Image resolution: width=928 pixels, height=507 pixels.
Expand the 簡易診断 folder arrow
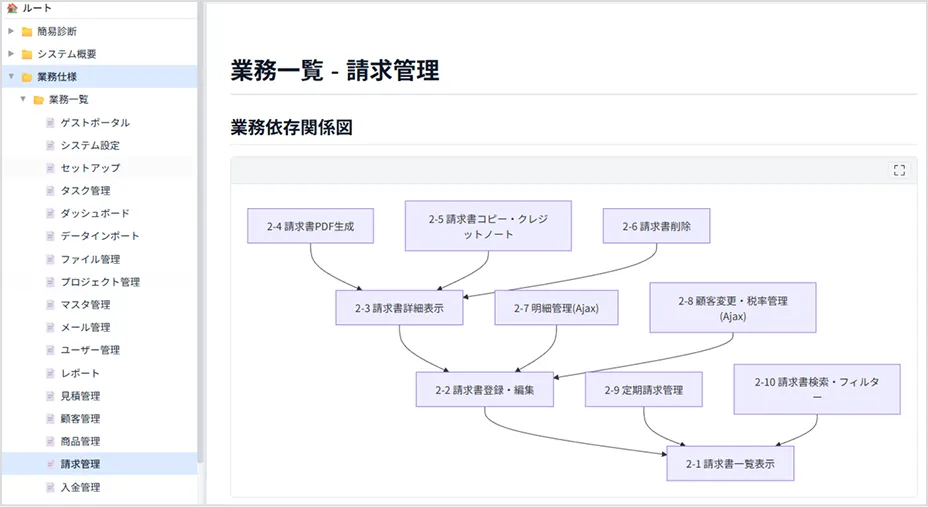coord(11,31)
